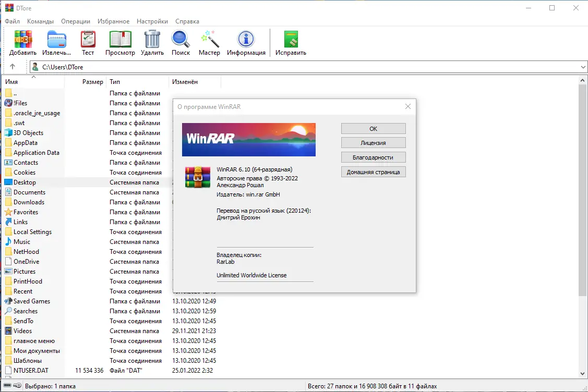The height and width of the screenshot is (392, 588).
Task: Select the Music note icon
Action: click(8, 241)
